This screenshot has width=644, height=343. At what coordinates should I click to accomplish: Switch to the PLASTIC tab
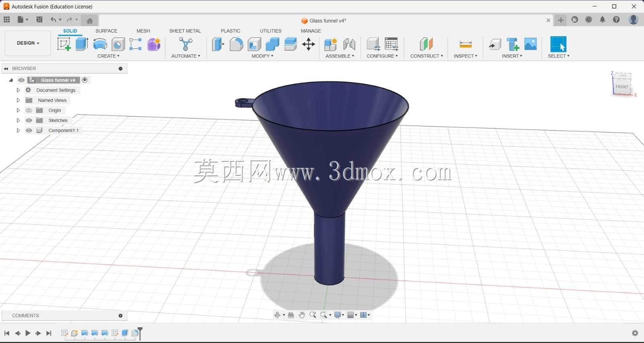(x=230, y=31)
